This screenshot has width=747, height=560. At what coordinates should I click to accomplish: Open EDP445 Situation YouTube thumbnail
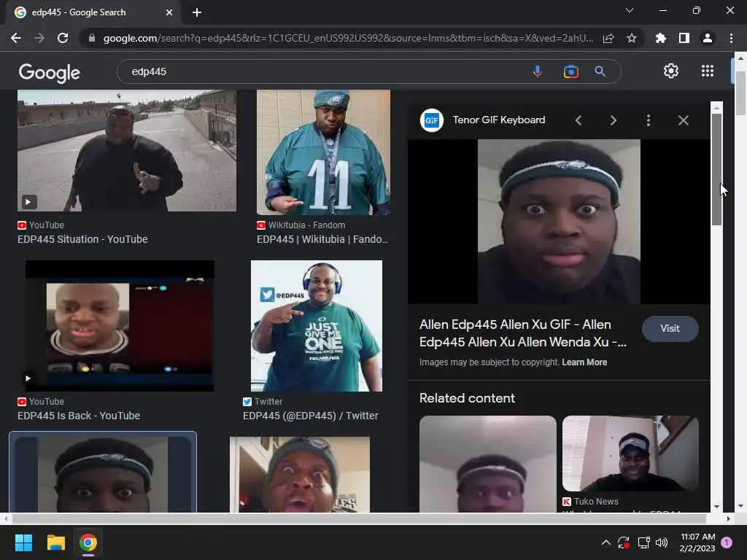tap(127, 150)
